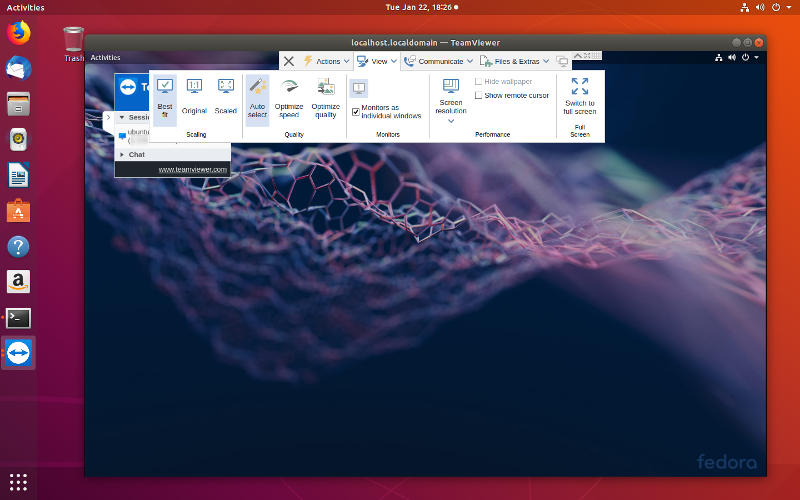Click the host network status icon
This screenshot has width=800, height=500.
click(745, 8)
